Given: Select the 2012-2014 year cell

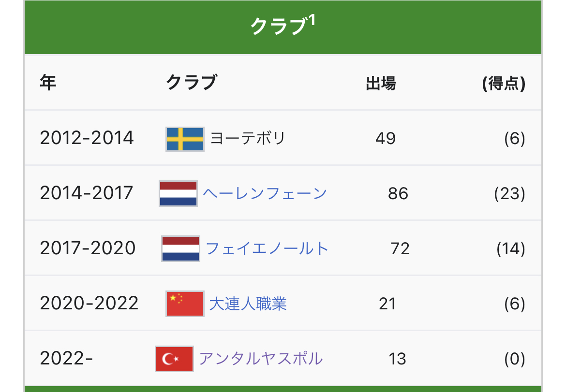Looking at the screenshot, I should [87, 139].
